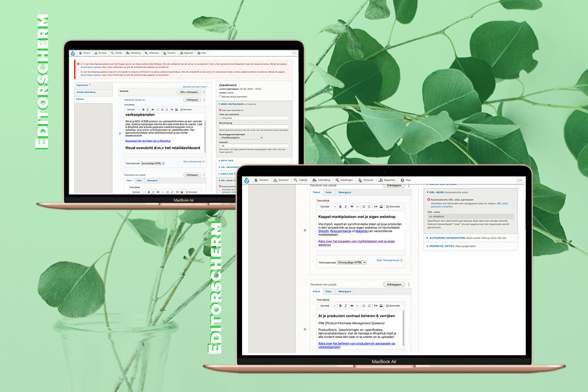The width and height of the screenshot is (588, 392).
Task: Switch to Foto tab in front 'Koppel marktplaatsen' block
Action: point(329,193)
